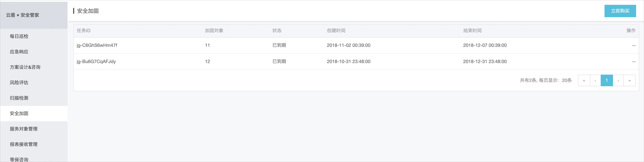Go to next page arrow
Image resolution: width=644 pixels, height=162 pixels.
click(x=618, y=80)
